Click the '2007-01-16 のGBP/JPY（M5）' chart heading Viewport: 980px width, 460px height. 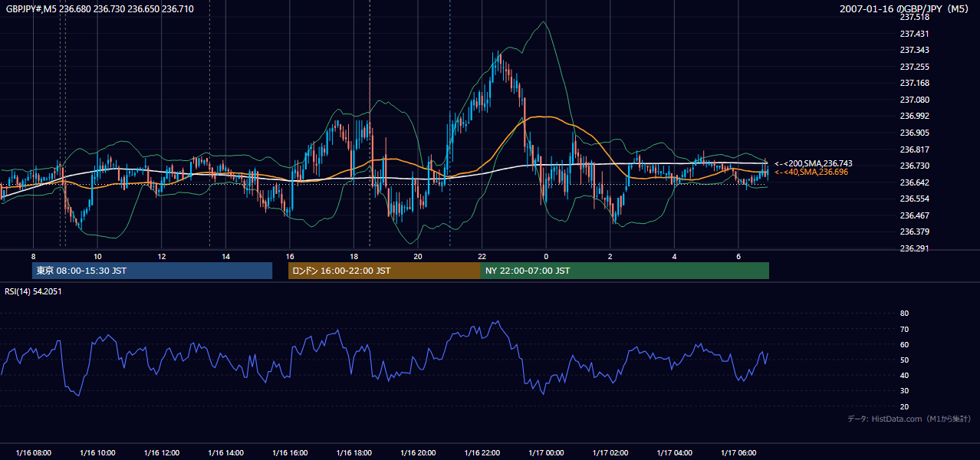905,9
